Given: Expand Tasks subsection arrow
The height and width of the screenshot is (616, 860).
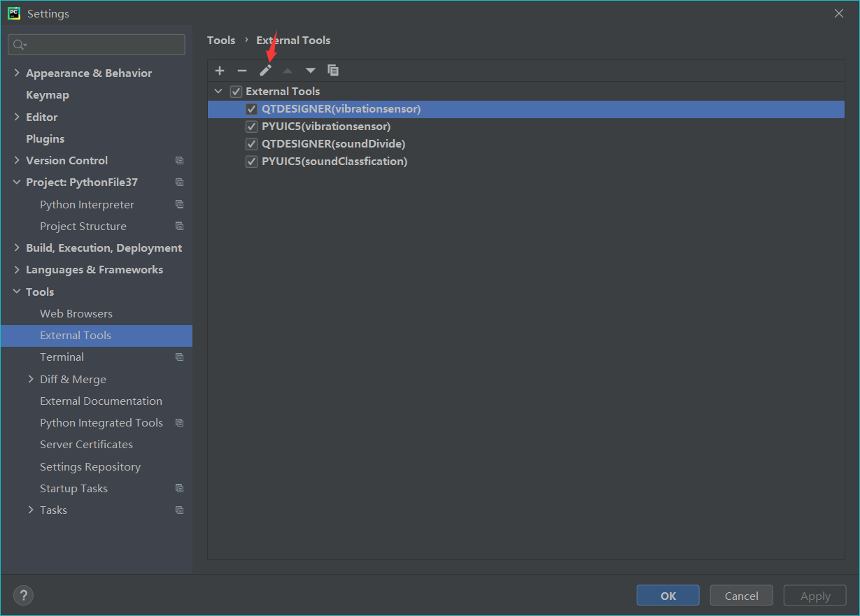Looking at the screenshot, I should click(x=31, y=510).
